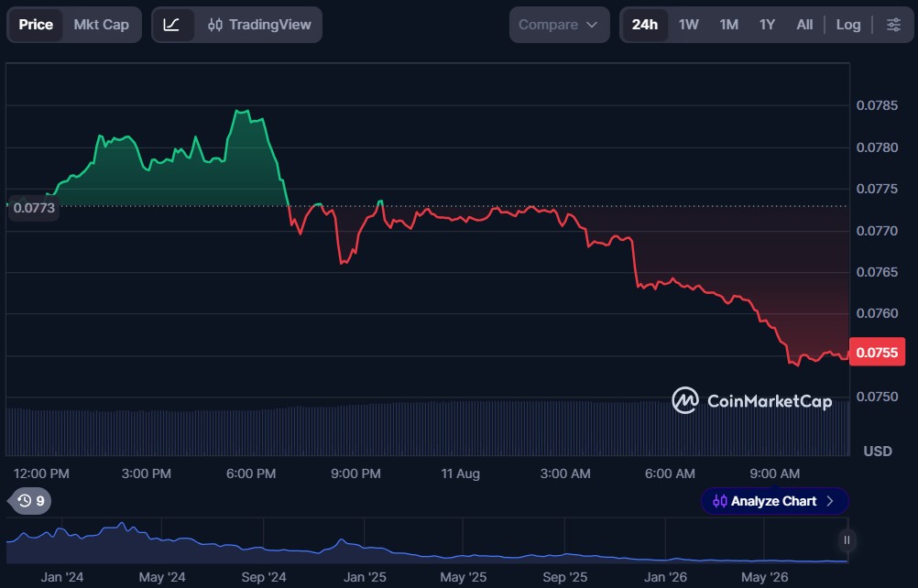Click the Analyze Chart button
The image size is (918, 588).
pos(774,501)
